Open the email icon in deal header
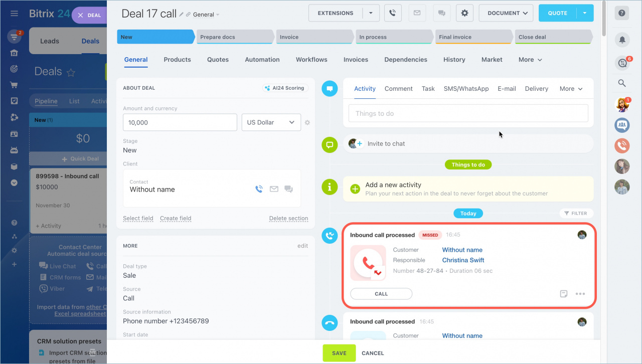The height and width of the screenshot is (364, 642). [x=417, y=13]
